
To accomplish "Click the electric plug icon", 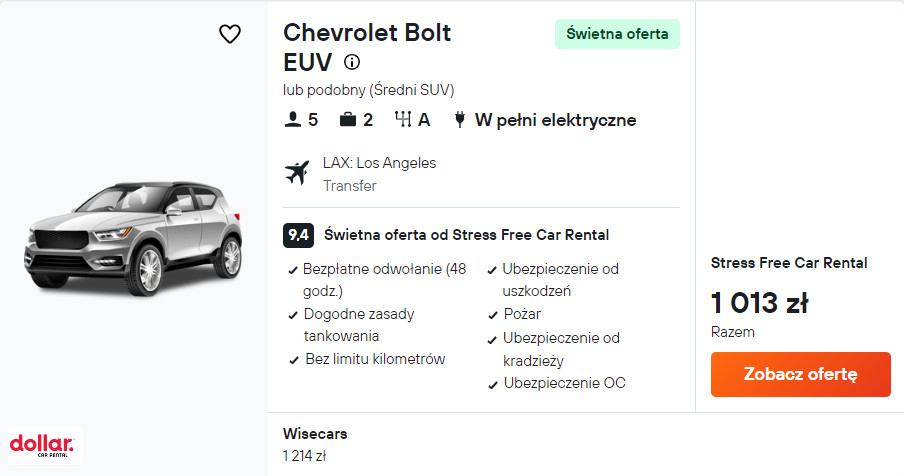I will point(460,120).
